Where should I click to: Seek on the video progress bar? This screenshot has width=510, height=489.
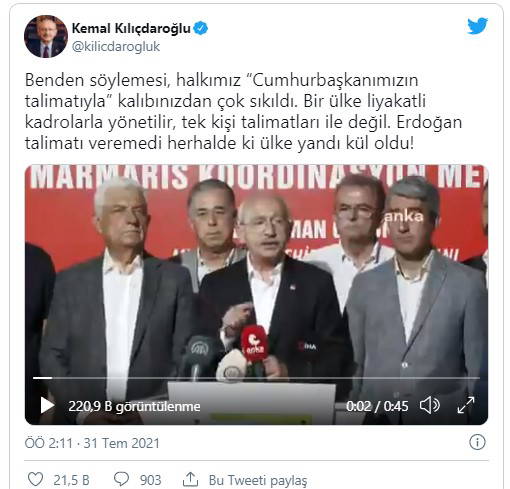click(x=256, y=378)
